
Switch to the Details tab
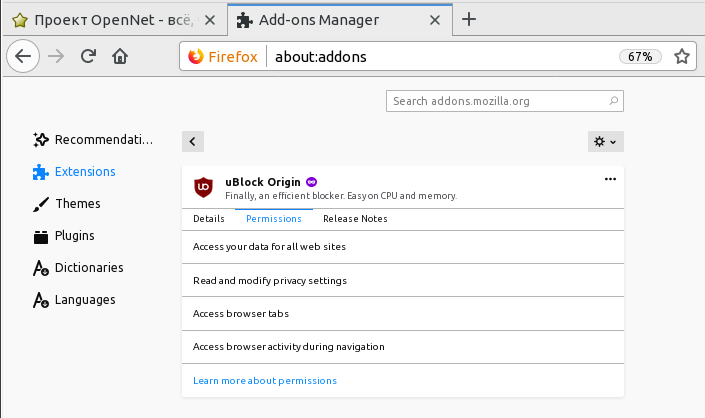(x=208, y=219)
